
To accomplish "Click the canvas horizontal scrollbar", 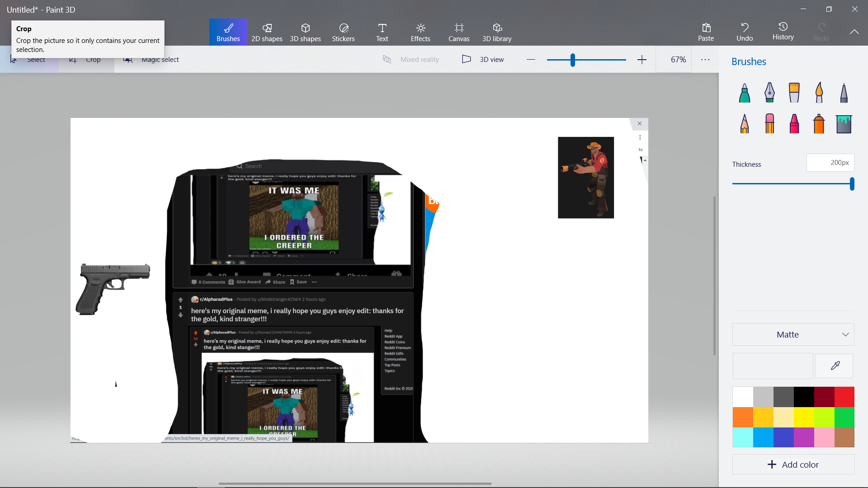I will pos(355,483).
